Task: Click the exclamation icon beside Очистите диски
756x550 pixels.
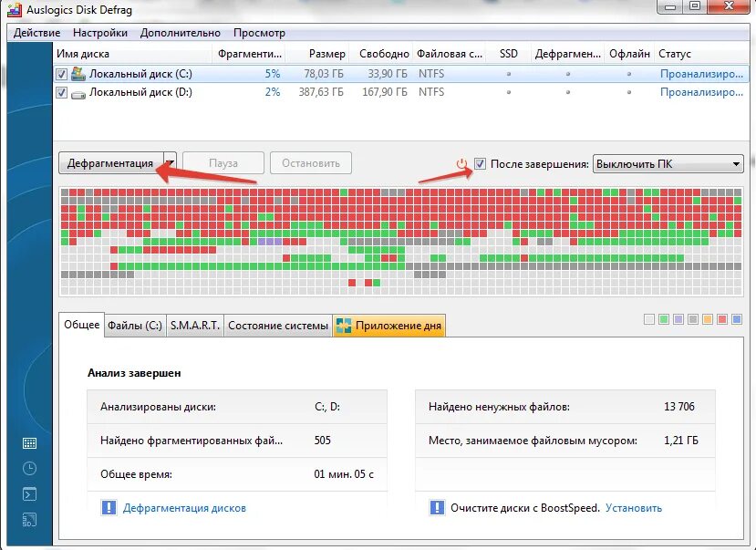Action: [x=437, y=507]
